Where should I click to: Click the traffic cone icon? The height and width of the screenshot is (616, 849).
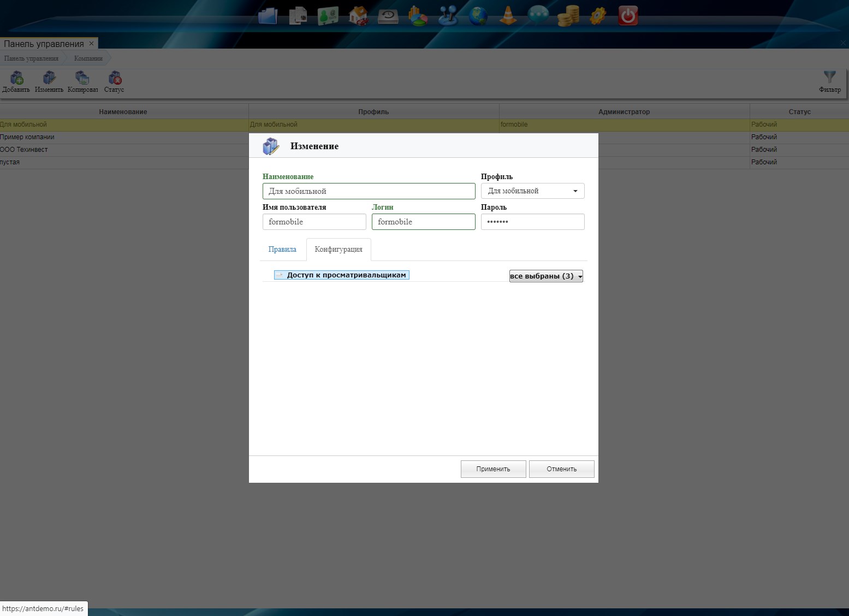(508, 16)
